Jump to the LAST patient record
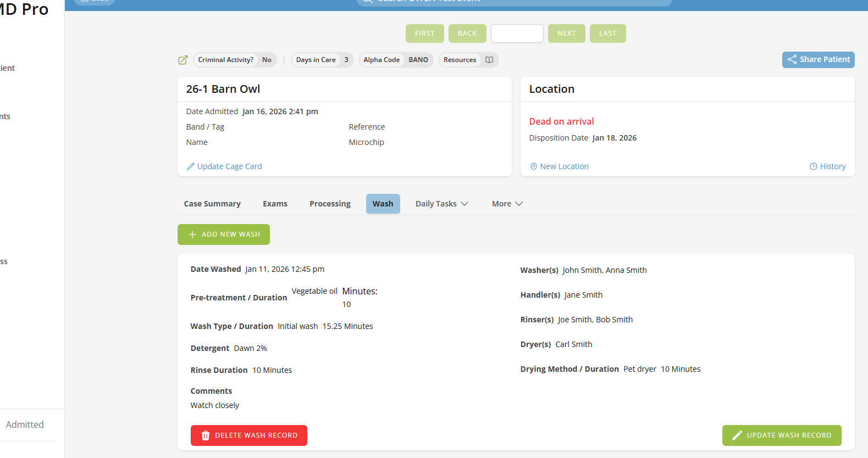The image size is (868, 458). click(x=608, y=33)
